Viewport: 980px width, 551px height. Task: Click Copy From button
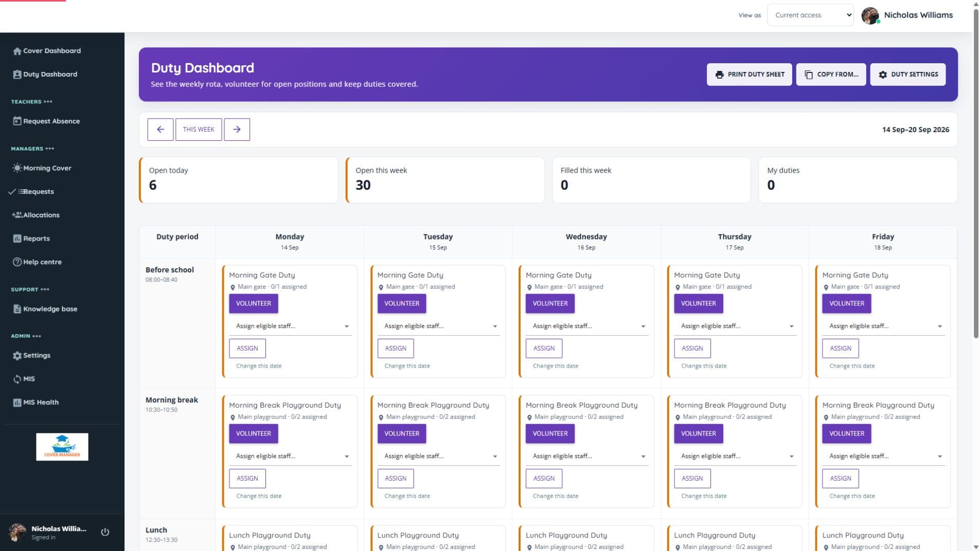(x=831, y=75)
